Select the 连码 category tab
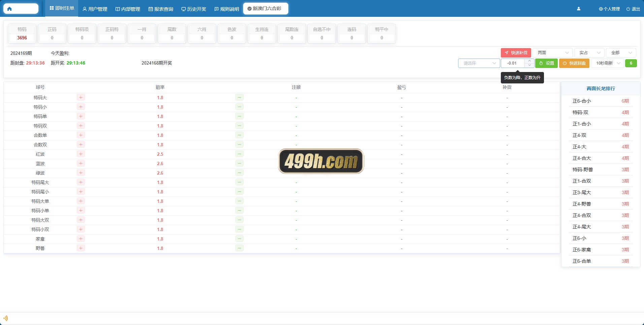This screenshot has width=644, height=325. coord(352,34)
